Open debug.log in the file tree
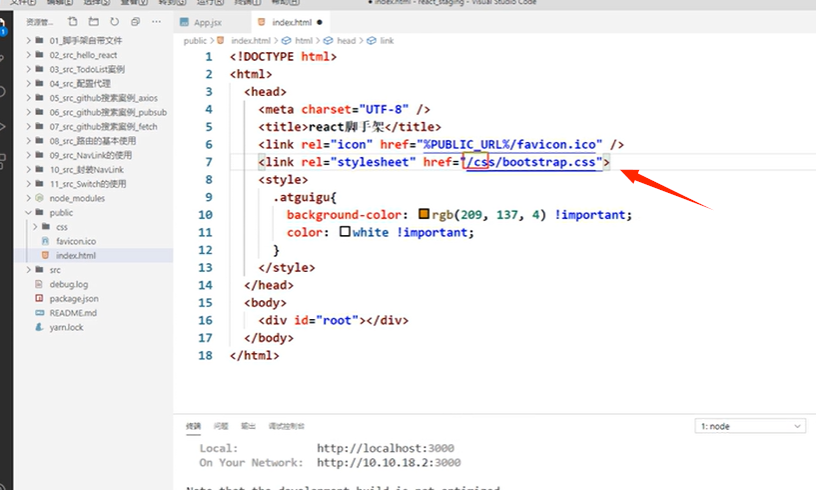The image size is (816, 490). (69, 284)
